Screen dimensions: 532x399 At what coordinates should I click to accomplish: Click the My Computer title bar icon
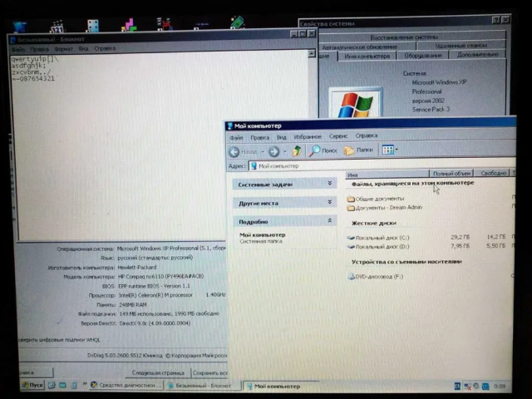pos(229,126)
